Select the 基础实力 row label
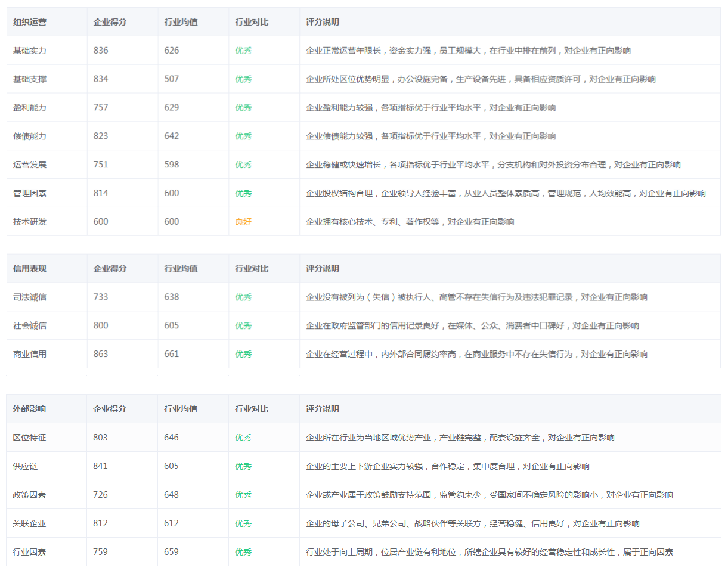The image size is (728, 574). click(x=30, y=51)
